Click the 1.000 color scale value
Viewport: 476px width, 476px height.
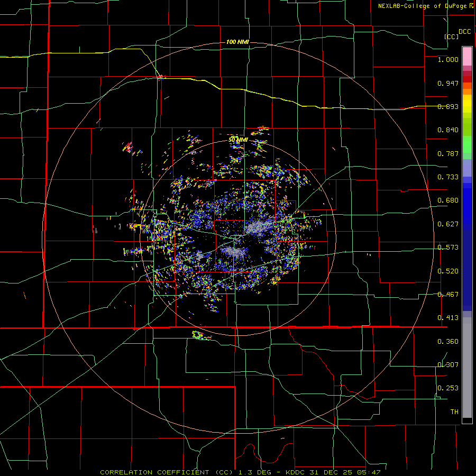(448, 59)
